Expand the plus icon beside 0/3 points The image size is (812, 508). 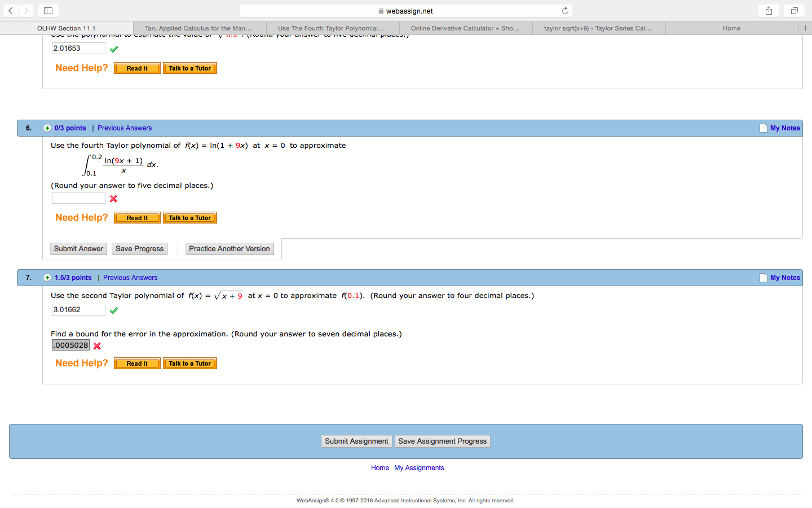[x=47, y=128]
